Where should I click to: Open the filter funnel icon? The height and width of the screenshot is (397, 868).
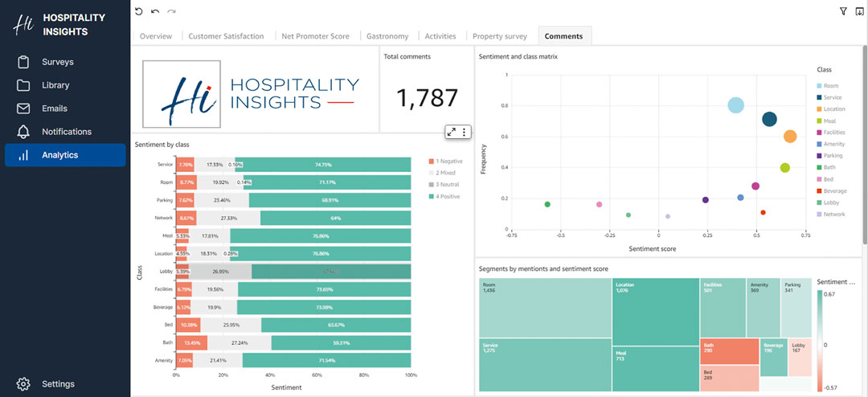[x=843, y=11]
